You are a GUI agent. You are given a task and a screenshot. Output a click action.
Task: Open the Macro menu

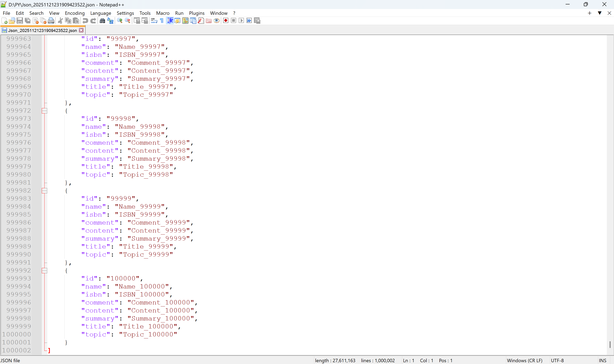coord(163,13)
